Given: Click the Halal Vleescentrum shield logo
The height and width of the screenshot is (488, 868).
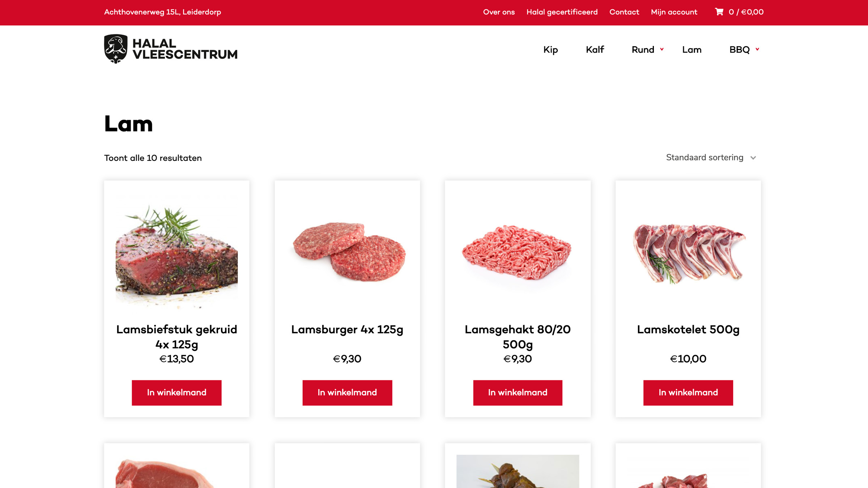Looking at the screenshot, I should (116, 49).
